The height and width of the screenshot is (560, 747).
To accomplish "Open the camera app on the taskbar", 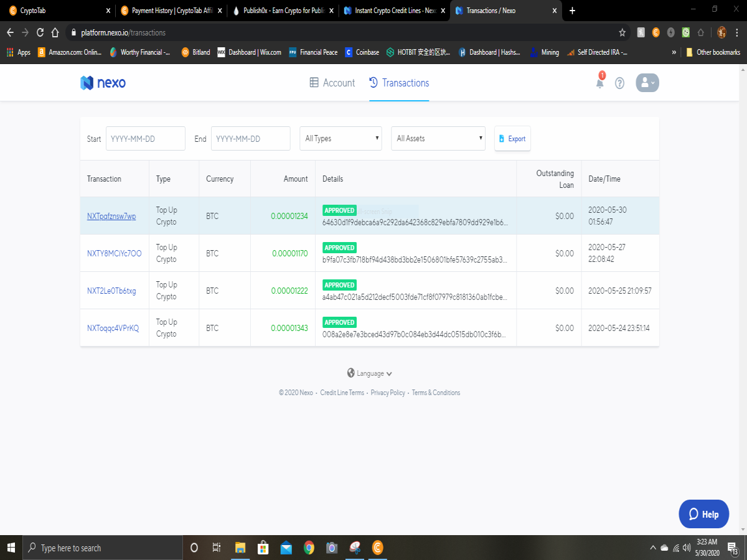I will point(332,548).
